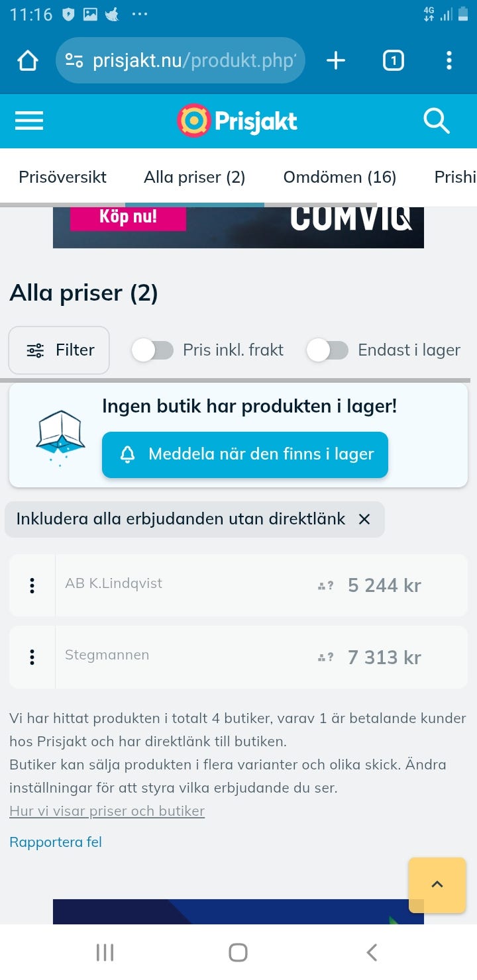Open a new browser tab

336,61
